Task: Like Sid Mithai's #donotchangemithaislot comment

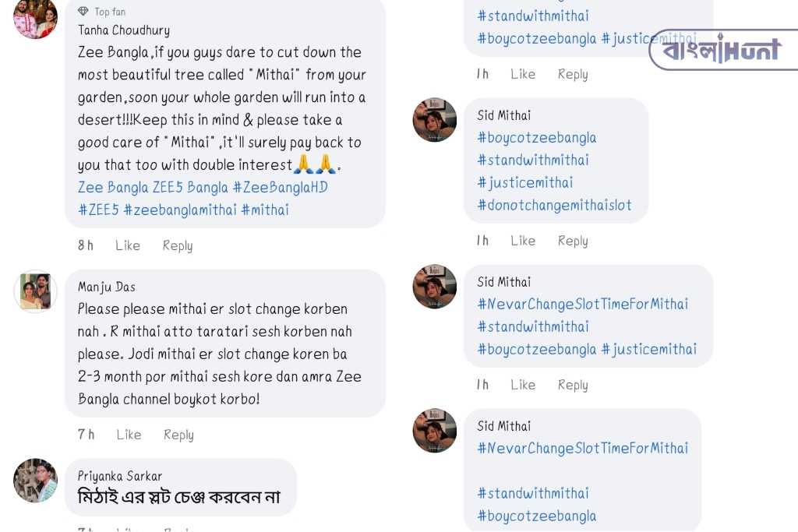Action: (x=523, y=241)
